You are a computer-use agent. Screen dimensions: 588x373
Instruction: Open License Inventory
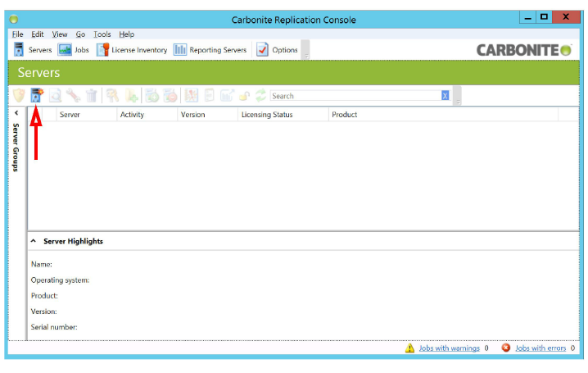[x=132, y=50]
